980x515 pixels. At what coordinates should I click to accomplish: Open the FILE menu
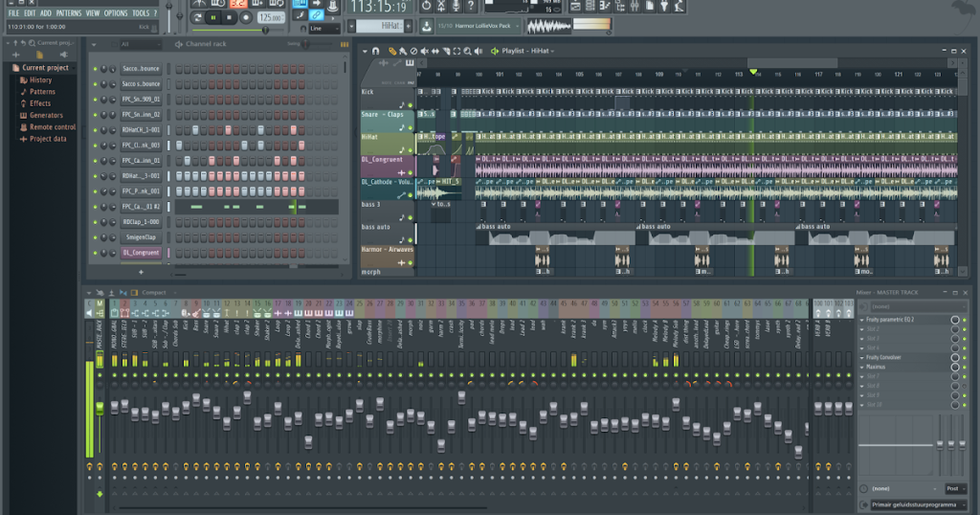click(13, 13)
